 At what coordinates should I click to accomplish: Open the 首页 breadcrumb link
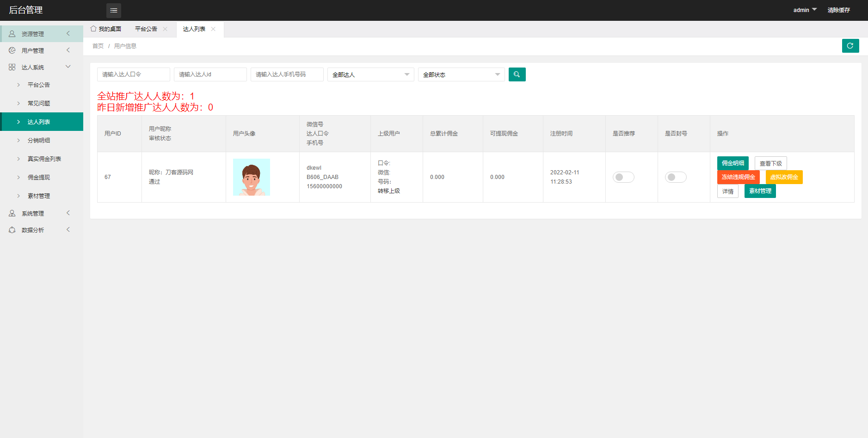coord(98,46)
